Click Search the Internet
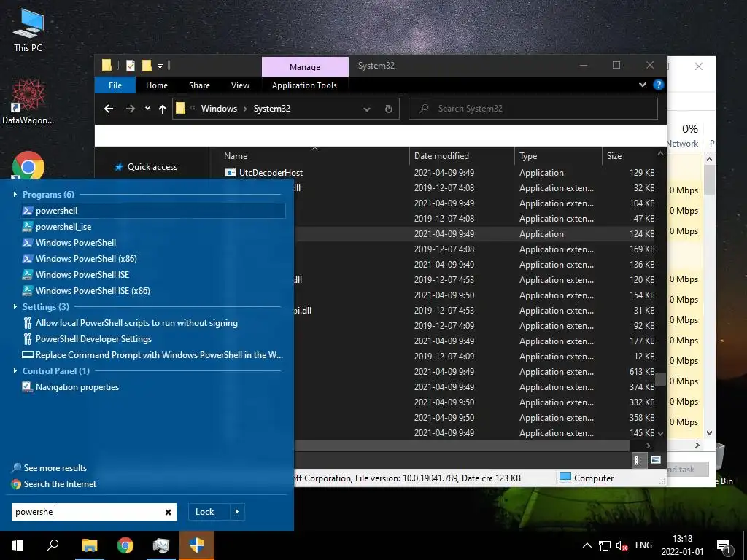The height and width of the screenshot is (560, 747). pos(54,484)
